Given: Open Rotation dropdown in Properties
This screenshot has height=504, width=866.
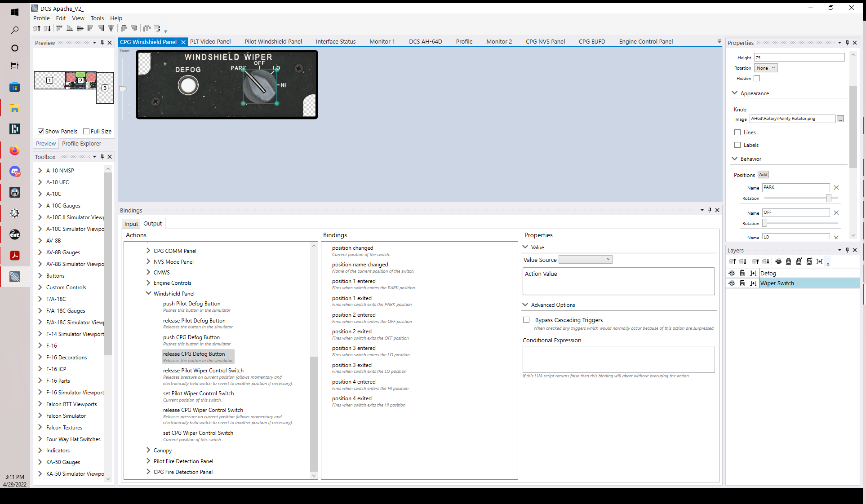Looking at the screenshot, I should tap(766, 68).
